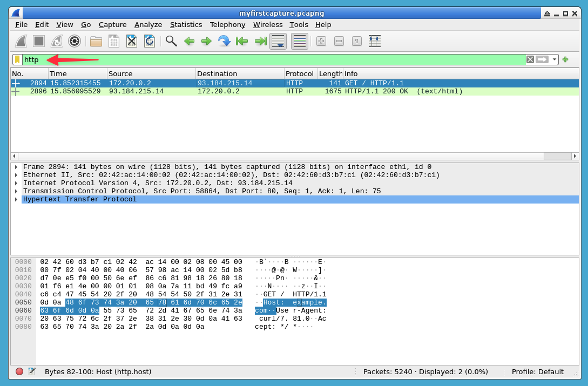The width and height of the screenshot is (588, 386).
Task: Zoom in on packet list text
Action: [x=321, y=41]
